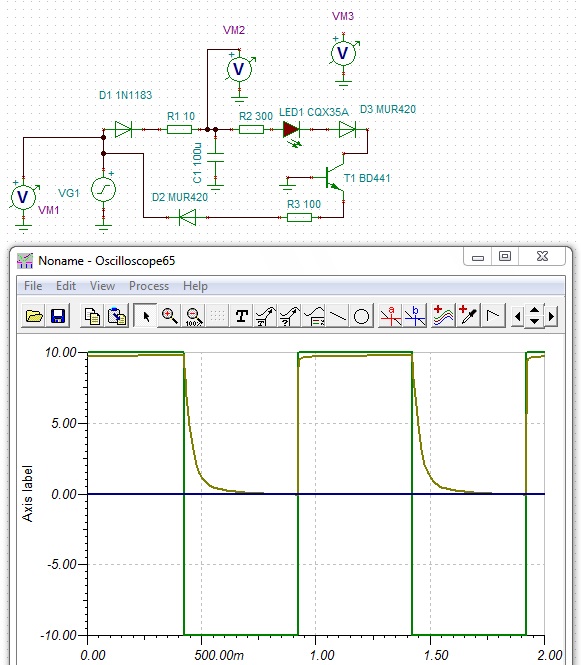The image size is (581, 665).
Task: Open the Help menu
Action: 196,286
